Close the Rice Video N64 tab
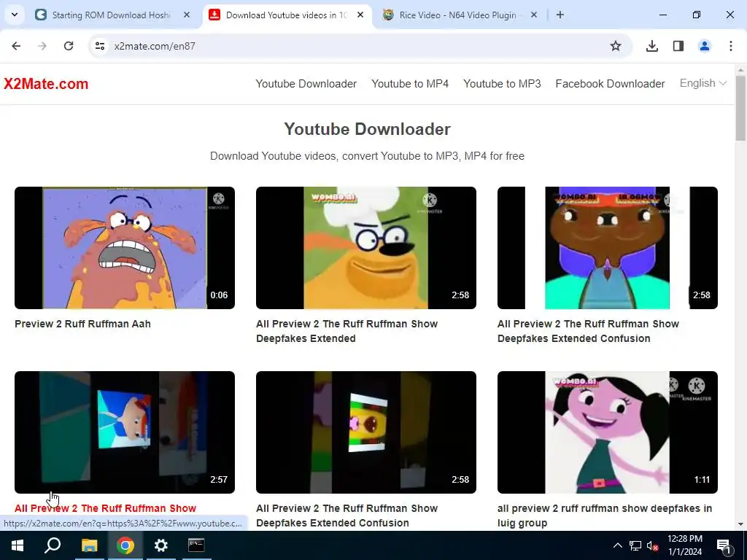Screen dimensions: 747x560 click(x=534, y=15)
